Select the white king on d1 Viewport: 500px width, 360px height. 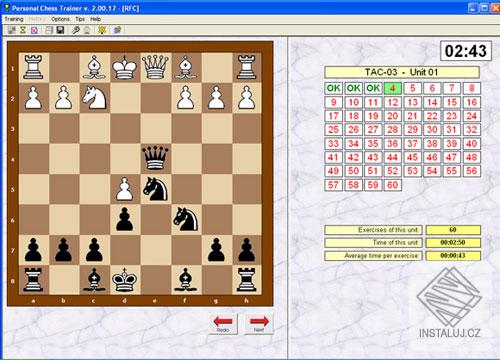125,68
